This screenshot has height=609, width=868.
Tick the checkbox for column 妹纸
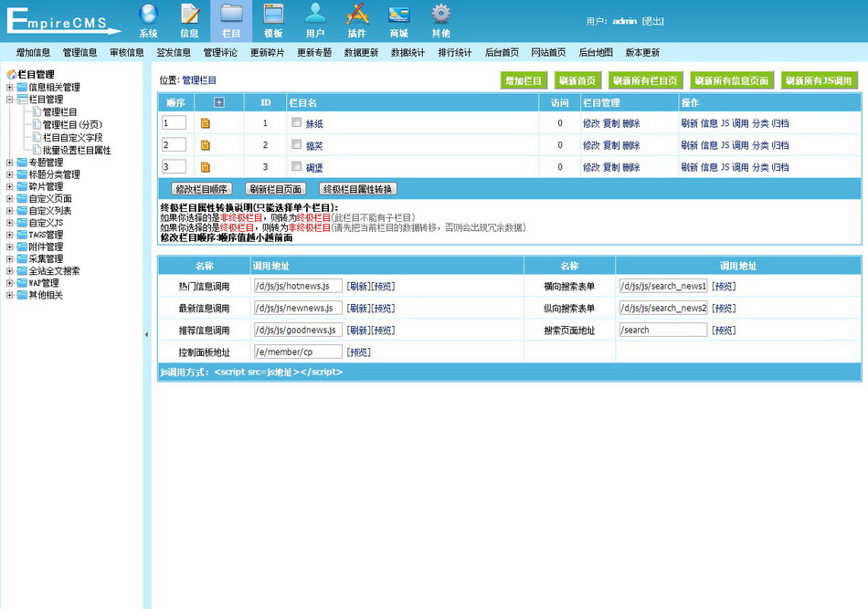point(297,122)
